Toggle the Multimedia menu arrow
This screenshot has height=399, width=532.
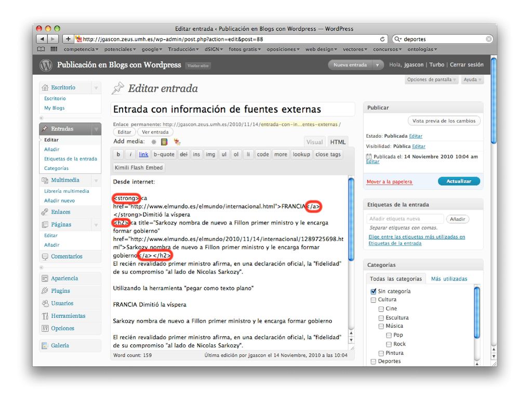[96, 180]
